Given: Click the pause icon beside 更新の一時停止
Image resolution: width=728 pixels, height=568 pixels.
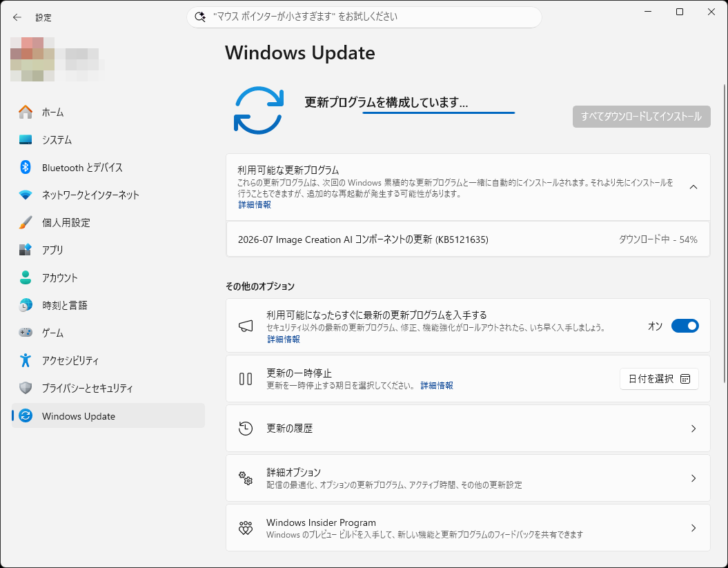Looking at the screenshot, I should (x=246, y=379).
